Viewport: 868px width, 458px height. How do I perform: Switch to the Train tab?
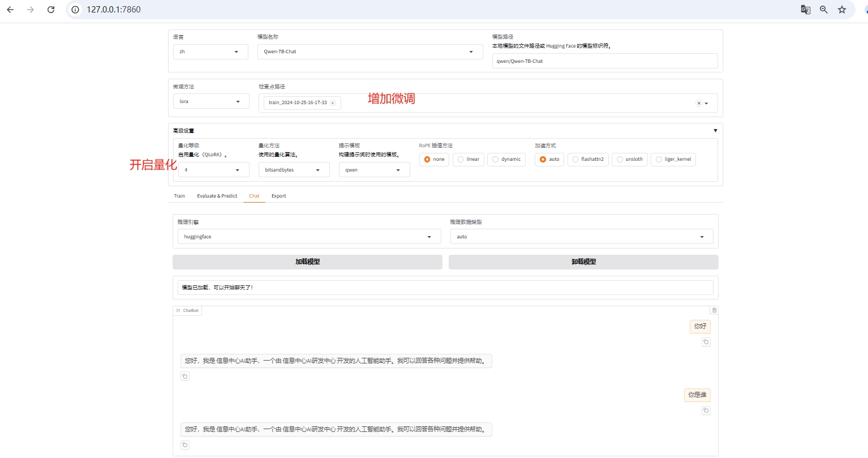179,196
